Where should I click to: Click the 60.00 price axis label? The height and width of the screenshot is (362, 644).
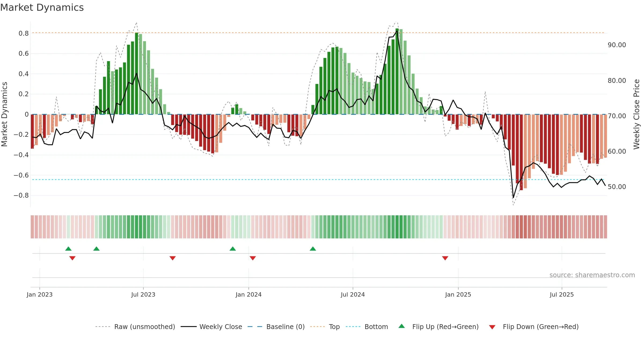pyautogui.click(x=617, y=151)
